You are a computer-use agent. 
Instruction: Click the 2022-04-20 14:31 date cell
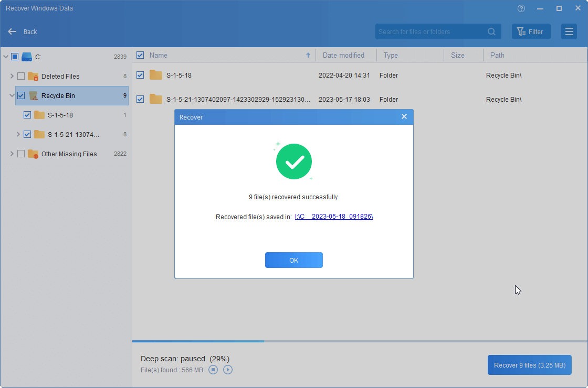pos(344,76)
